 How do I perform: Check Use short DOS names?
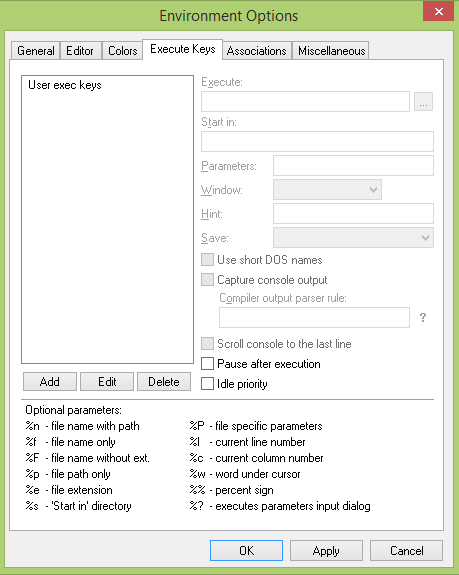pos(208,260)
